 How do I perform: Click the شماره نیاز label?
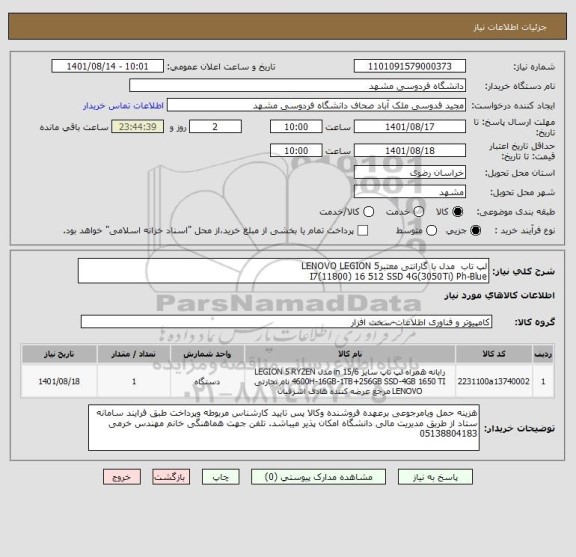click(x=534, y=67)
